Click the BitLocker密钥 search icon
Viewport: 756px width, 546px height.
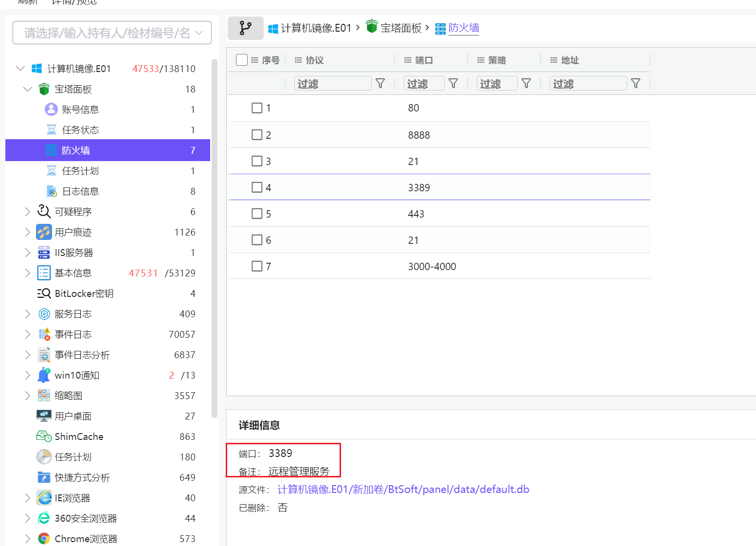(44, 293)
